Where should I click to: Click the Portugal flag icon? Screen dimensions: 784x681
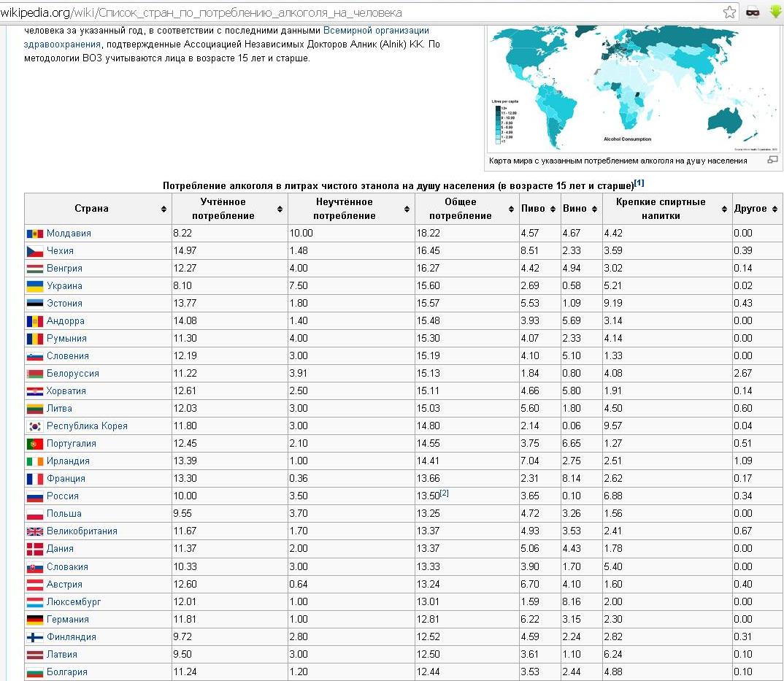click(35, 444)
